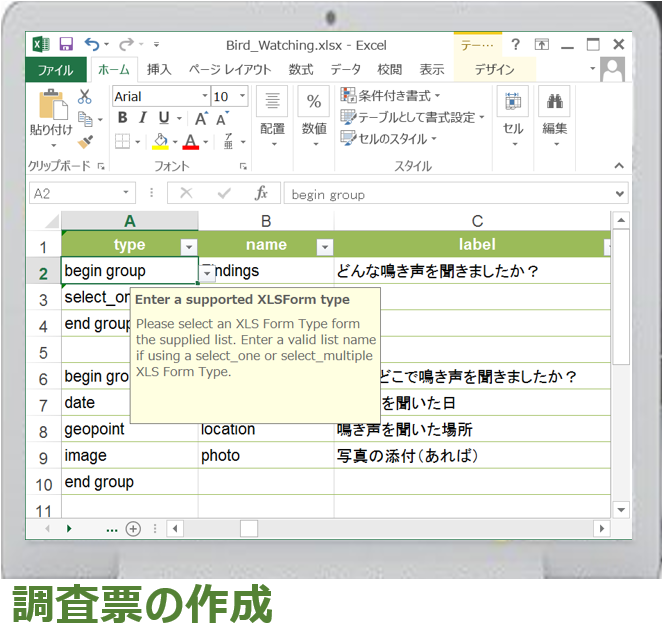Select row 9 header
The image size is (662, 630).
click(43, 458)
